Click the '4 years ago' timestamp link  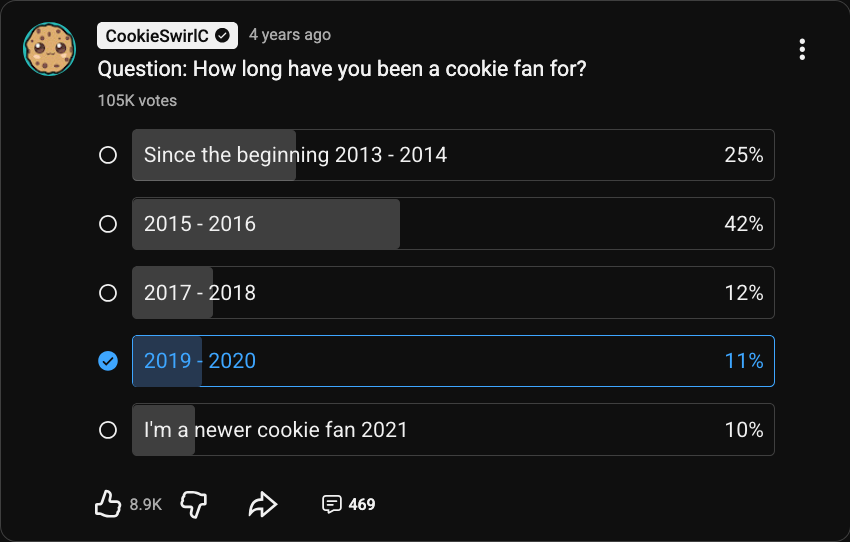tap(289, 35)
